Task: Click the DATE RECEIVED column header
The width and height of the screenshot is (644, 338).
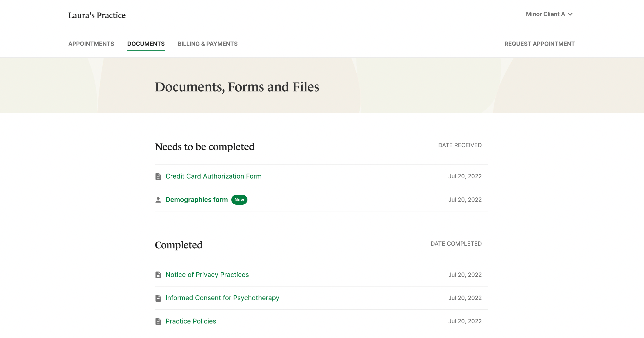Action: tap(460, 145)
